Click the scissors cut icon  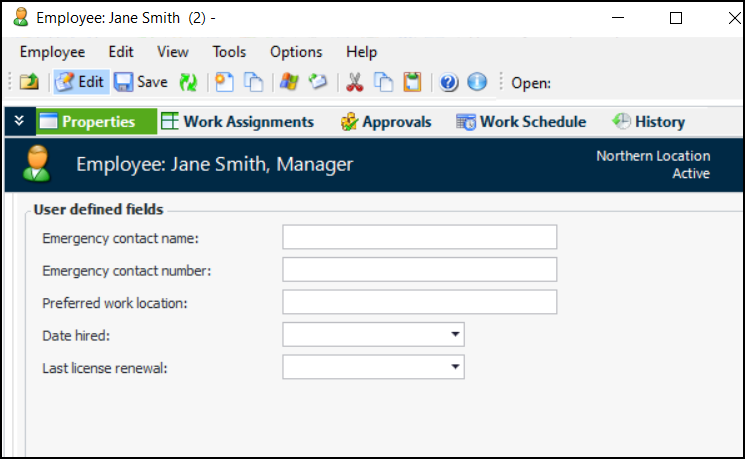(x=354, y=83)
